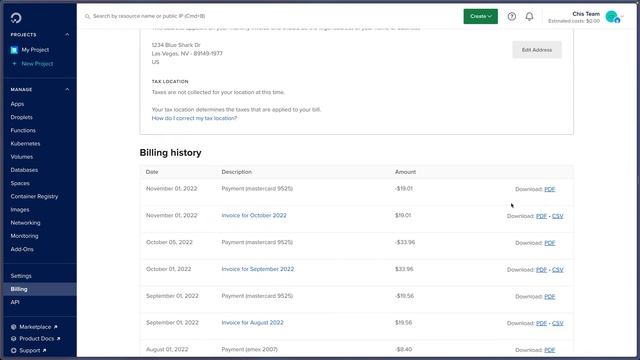The height and width of the screenshot is (360, 640).
Task: Go to Networking in sidebar
Action: (x=25, y=223)
